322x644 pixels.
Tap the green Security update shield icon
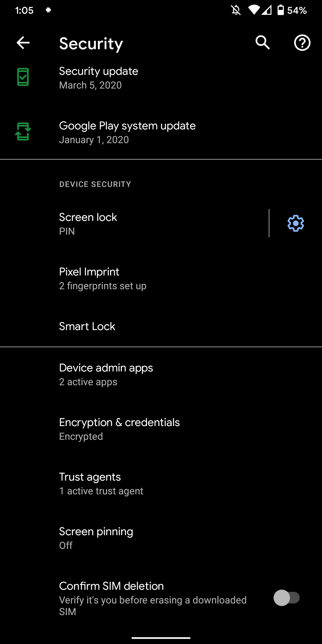point(23,78)
